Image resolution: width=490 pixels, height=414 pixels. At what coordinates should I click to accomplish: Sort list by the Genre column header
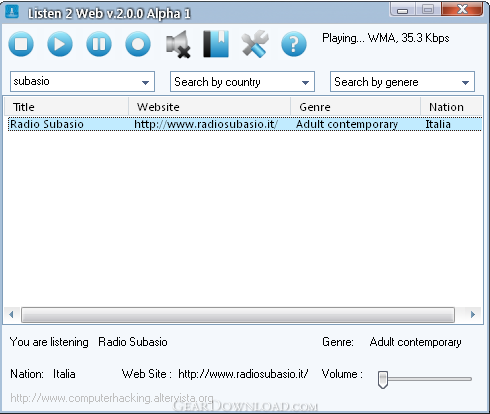(x=355, y=107)
